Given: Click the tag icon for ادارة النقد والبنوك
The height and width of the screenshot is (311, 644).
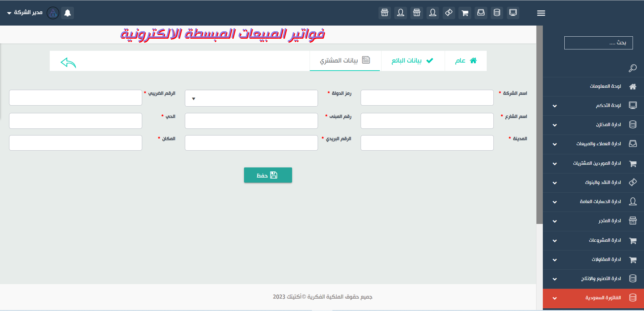Looking at the screenshot, I should coord(633,182).
